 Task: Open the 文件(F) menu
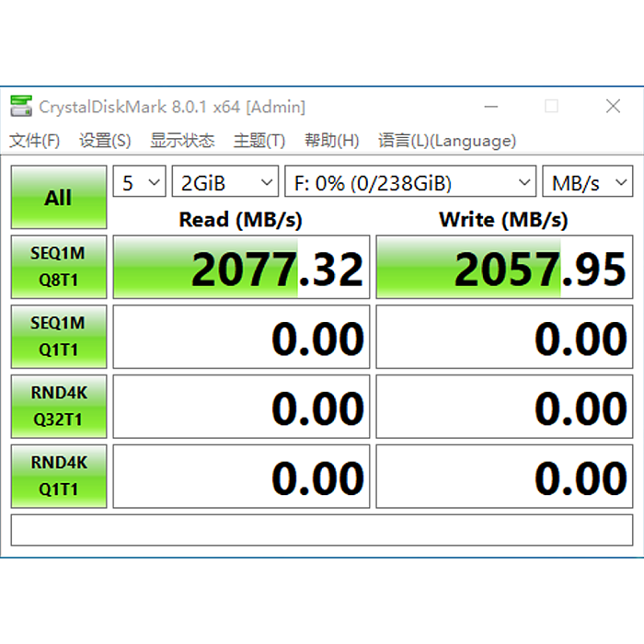point(35,141)
